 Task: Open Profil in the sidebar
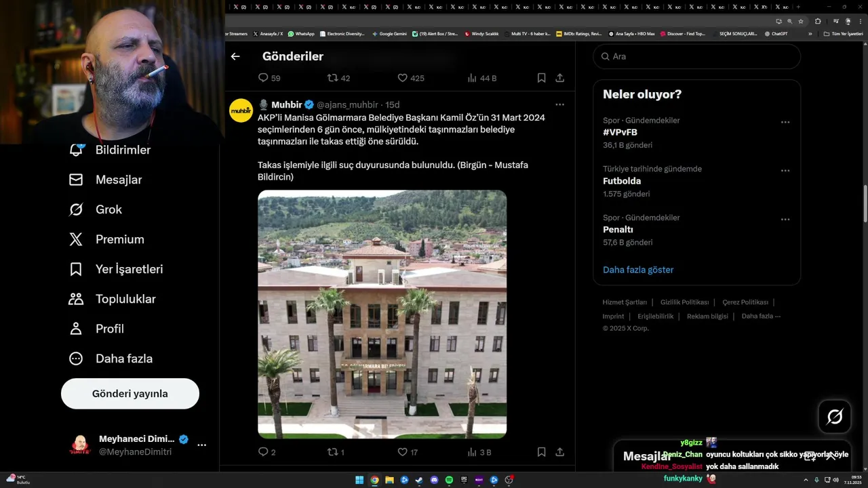96,329
